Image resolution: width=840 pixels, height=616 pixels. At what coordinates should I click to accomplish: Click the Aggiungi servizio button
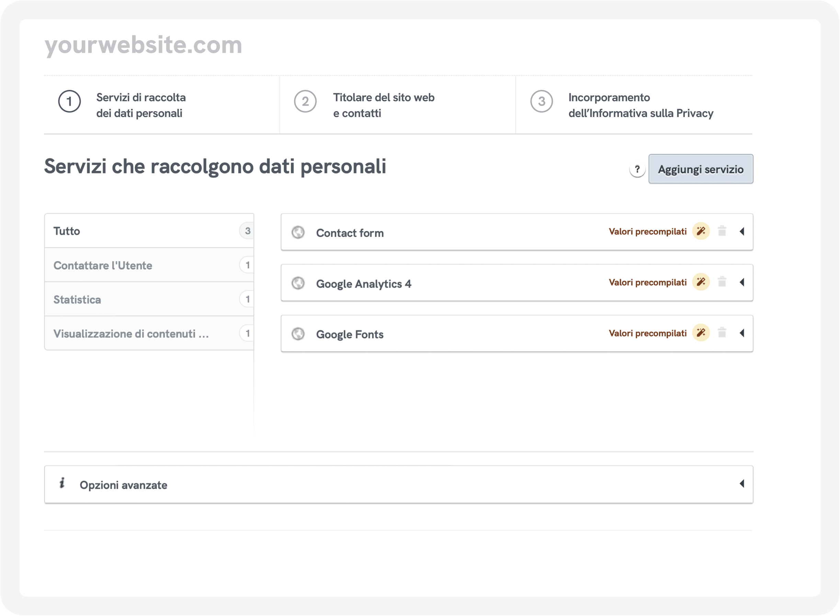pyautogui.click(x=701, y=169)
